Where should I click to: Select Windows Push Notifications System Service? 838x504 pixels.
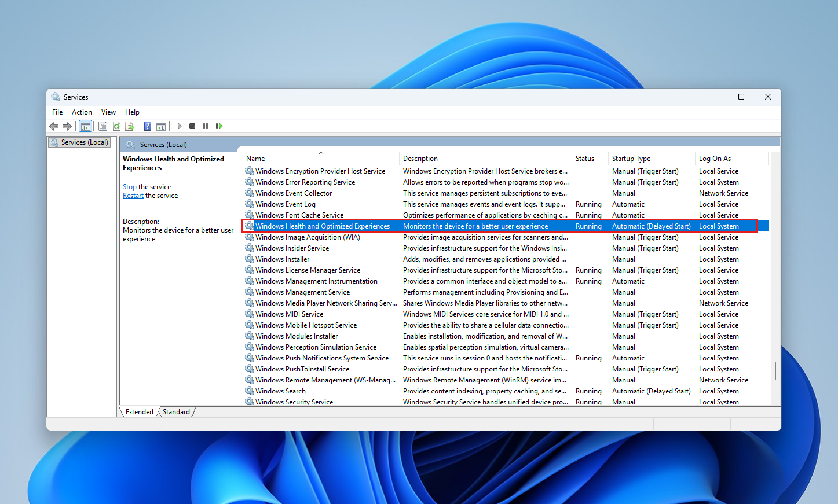pyautogui.click(x=322, y=358)
